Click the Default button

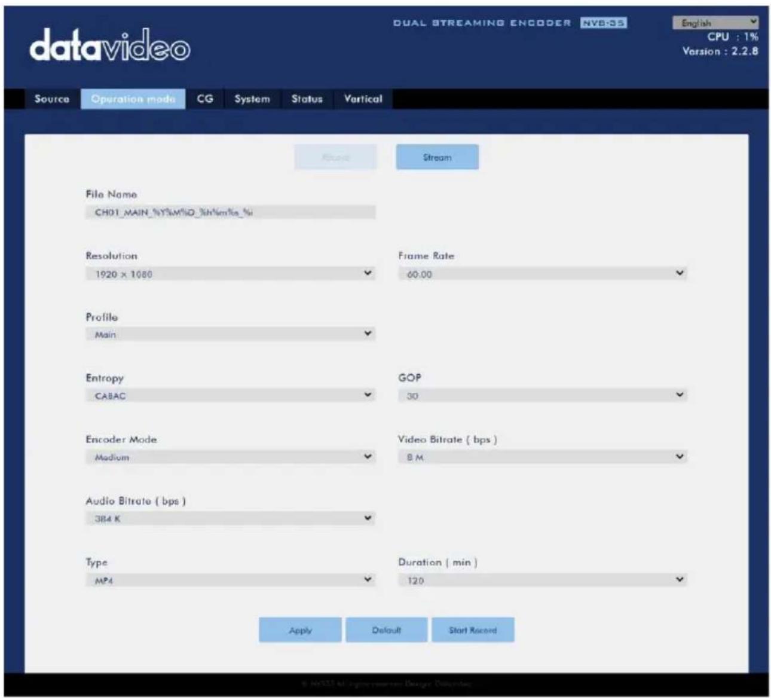coord(386,630)
